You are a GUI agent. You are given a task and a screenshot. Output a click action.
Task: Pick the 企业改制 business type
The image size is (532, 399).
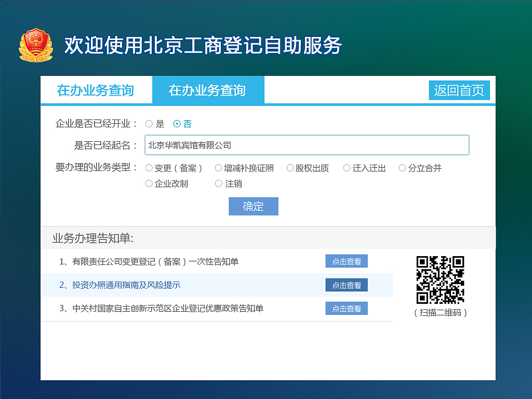[149, 183]
